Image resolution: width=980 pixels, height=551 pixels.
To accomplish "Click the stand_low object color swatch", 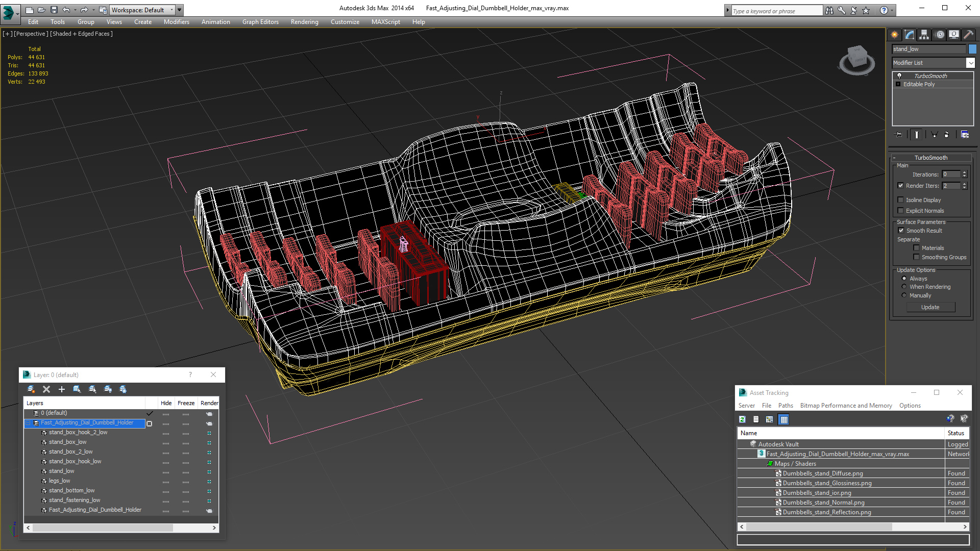I will [x=972, y=49].
